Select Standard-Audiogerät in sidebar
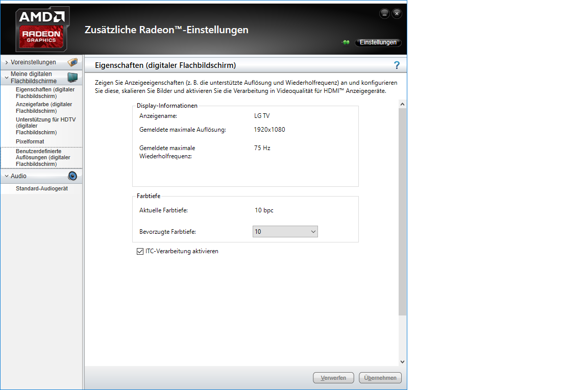This screenshot has height=390, width=588. [42, 188]
